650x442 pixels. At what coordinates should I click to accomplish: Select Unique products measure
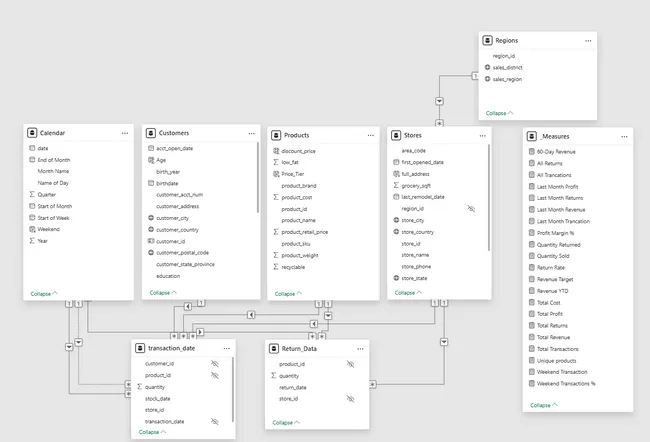click(x=556, y=361)
